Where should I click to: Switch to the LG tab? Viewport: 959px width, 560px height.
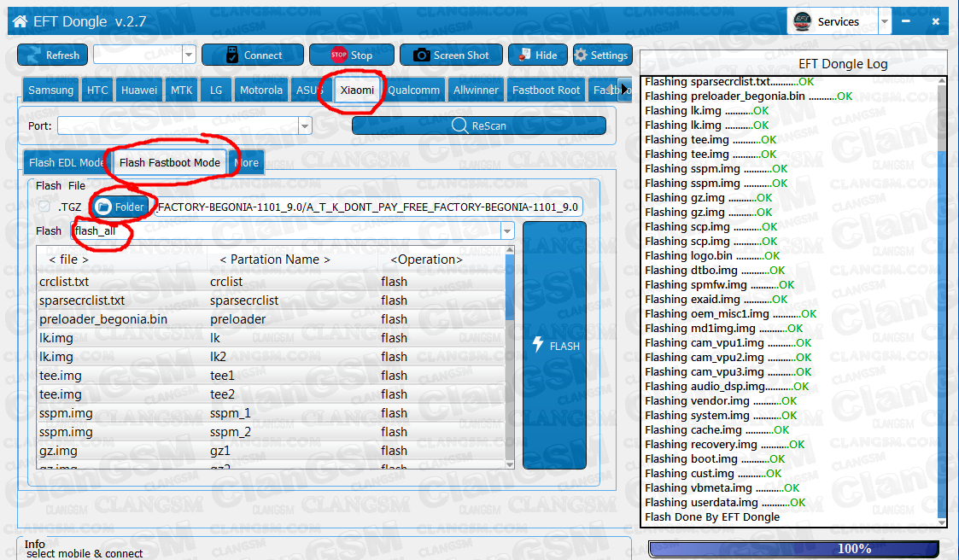point(216,90)
